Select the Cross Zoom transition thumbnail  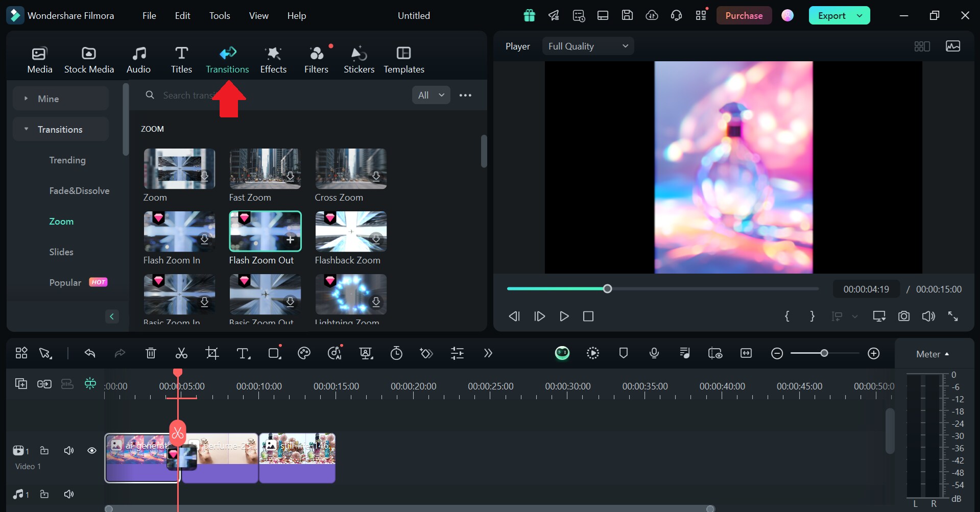[351, 169]
